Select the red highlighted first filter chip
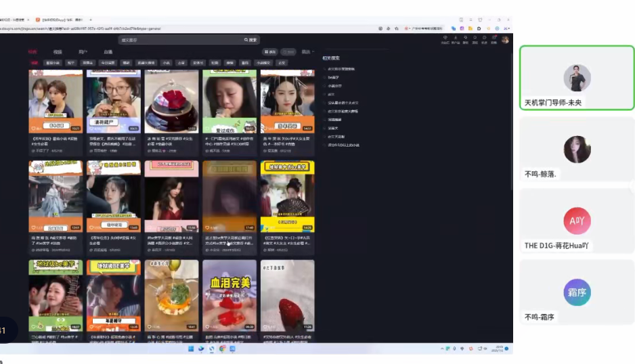 [x=34, y=63]
